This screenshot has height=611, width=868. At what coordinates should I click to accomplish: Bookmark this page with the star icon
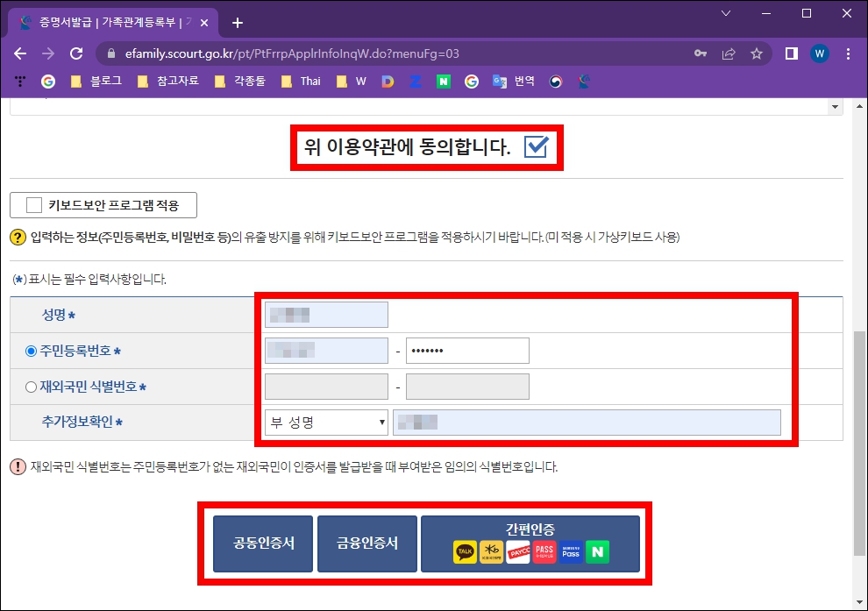point(756,53)
